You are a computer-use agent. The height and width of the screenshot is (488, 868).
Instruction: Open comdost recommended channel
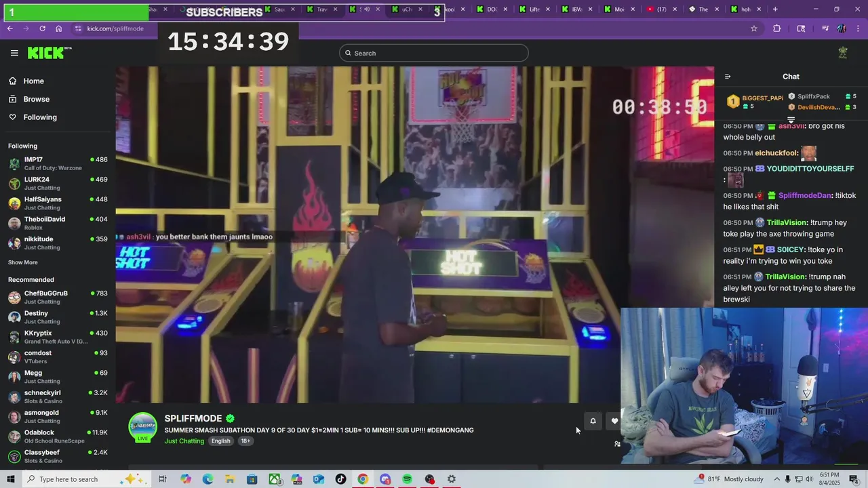point(58,357)
